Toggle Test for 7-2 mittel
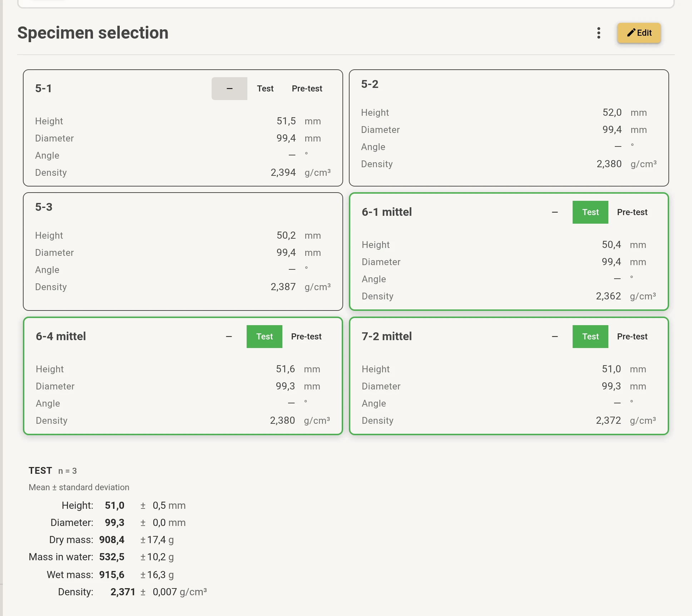 pos(590,337)
